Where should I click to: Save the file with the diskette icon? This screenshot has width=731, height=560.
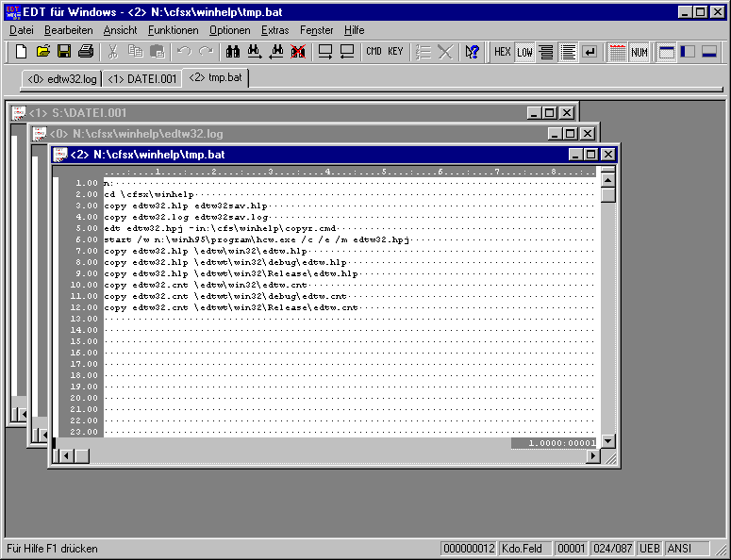pyautogui.click(x=64, y=52)
